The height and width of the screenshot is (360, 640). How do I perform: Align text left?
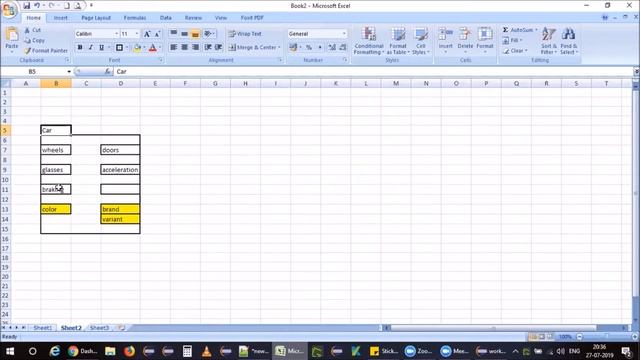[x=173, y=47]
